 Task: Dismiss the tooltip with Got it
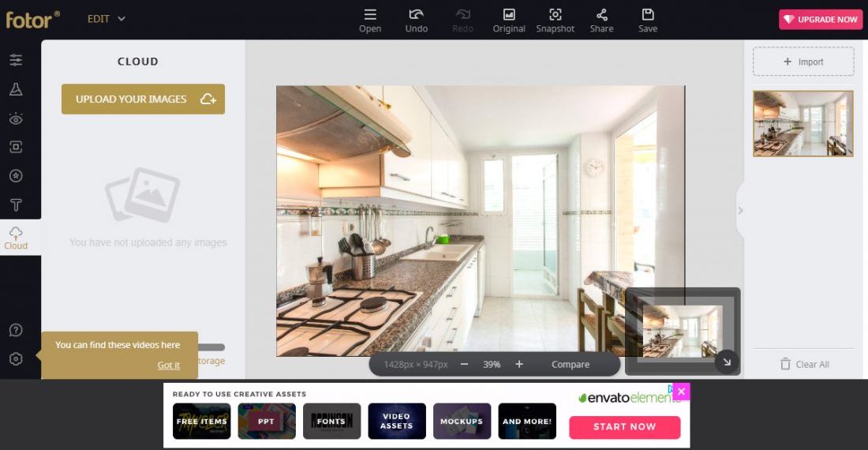click(x=168, y=365)
